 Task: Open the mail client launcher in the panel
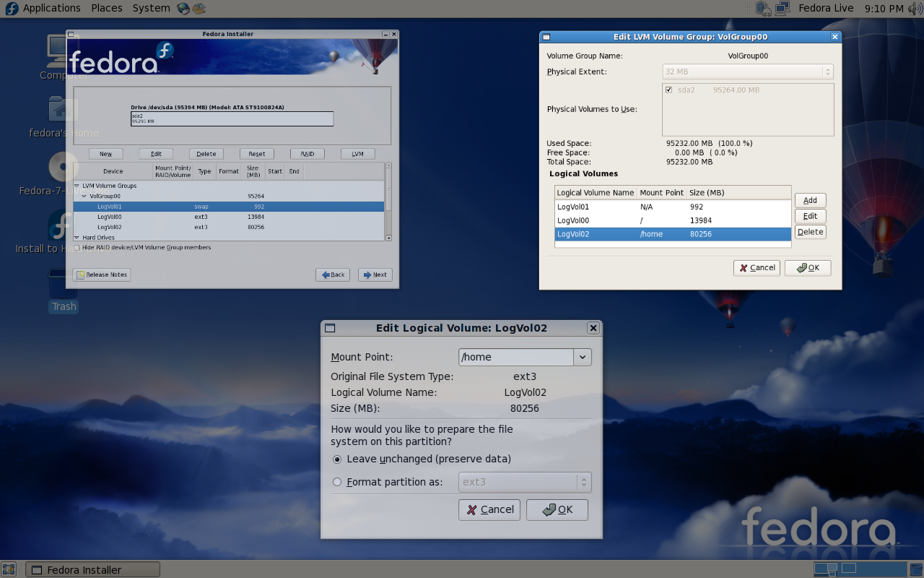[x=199, y=9]
